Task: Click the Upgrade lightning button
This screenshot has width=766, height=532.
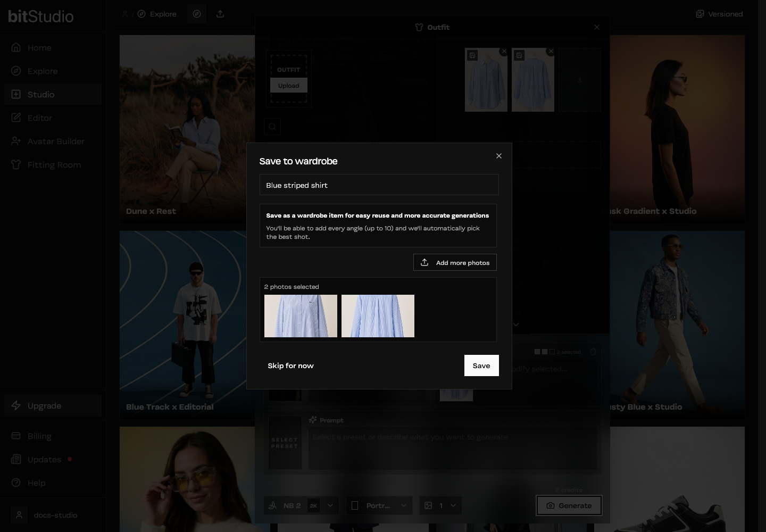Action: (53, 405)
